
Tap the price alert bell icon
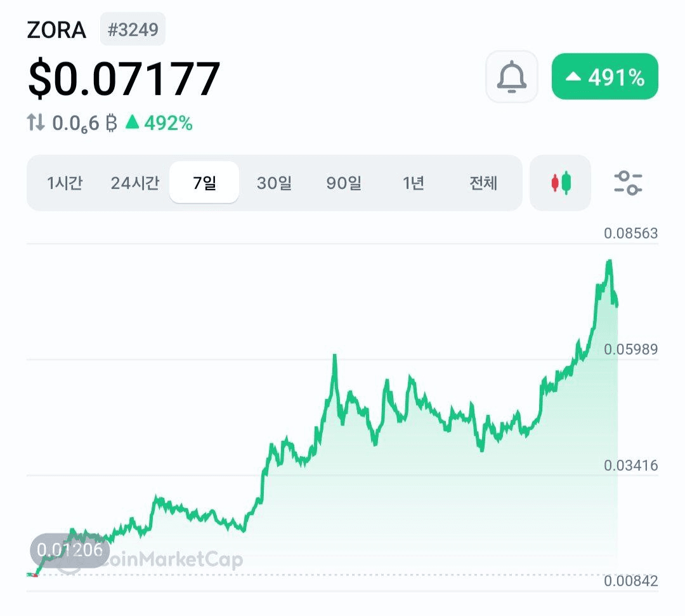[x=511, y=77]
